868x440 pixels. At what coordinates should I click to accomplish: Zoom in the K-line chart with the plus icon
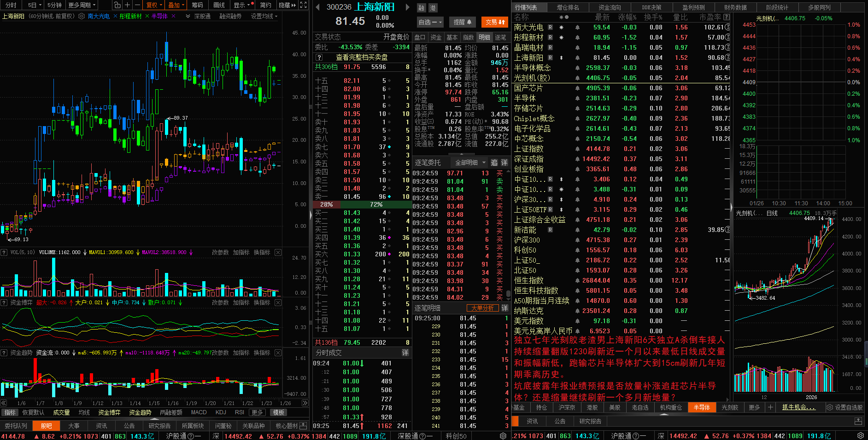tap(127, 5)
